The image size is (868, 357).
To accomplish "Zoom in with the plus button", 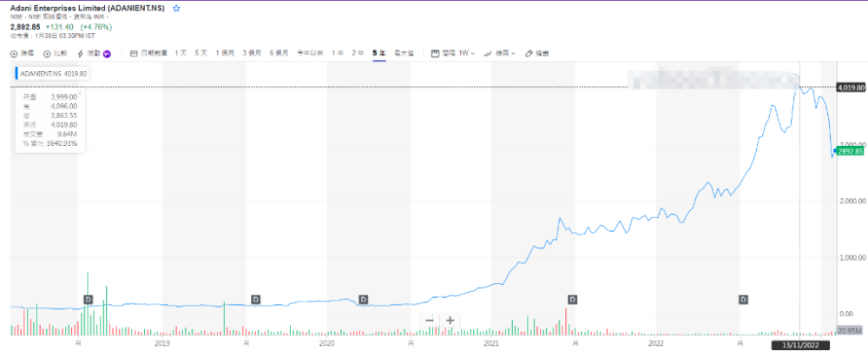I will tap(450, 321).
